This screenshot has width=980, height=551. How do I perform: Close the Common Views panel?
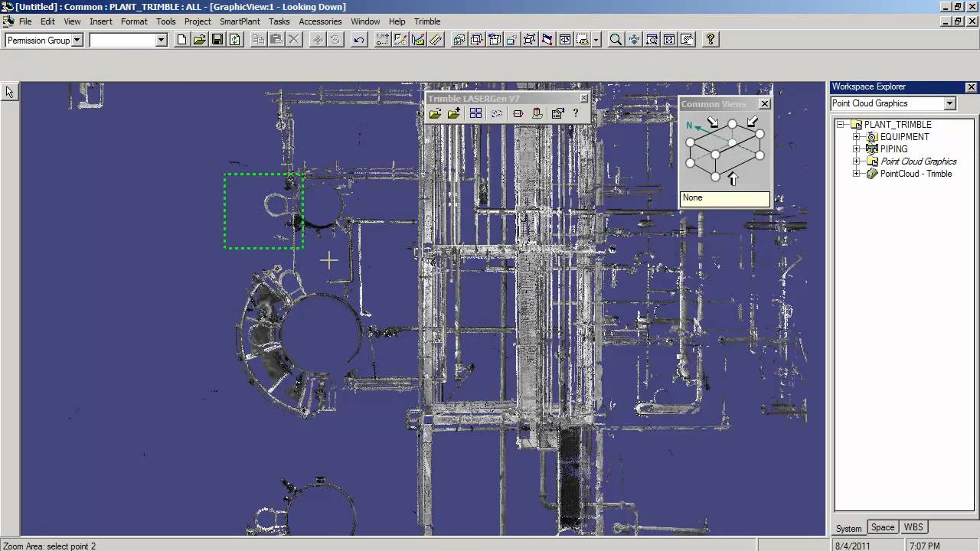764,104
